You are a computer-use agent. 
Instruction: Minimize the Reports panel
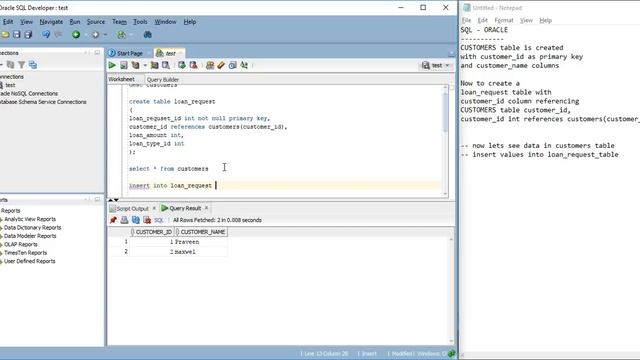pos(97,199)
